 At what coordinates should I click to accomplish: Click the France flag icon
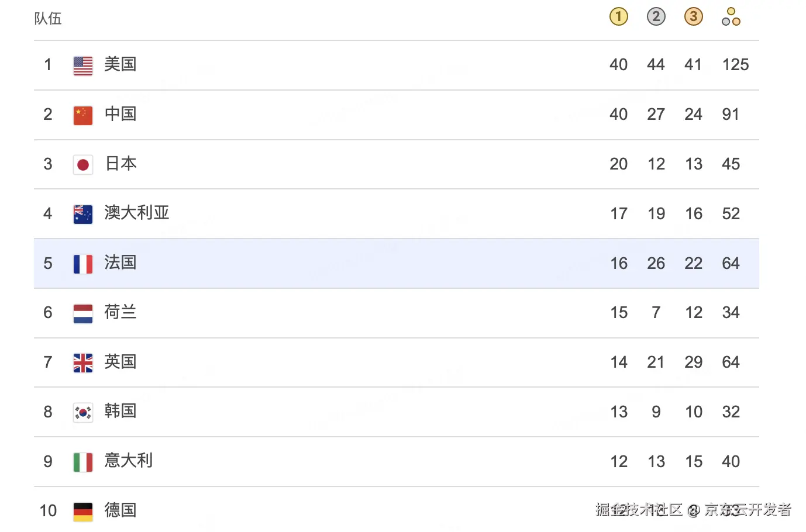point(83,264)
